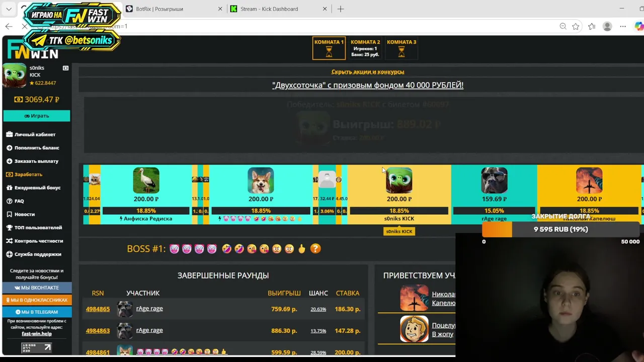The height and width of the screenshot is (362, 644).
Task: Open the browser favorites list
Action: [x=592, y=26]
